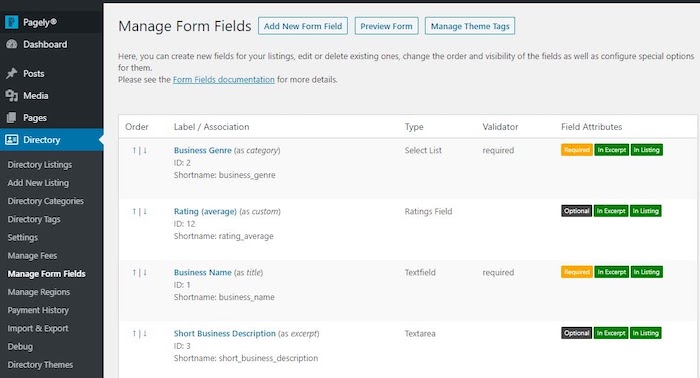Open the Posts menu
Image resolution: width=700 pixels, height=378 pixels.
pos(51,73)
